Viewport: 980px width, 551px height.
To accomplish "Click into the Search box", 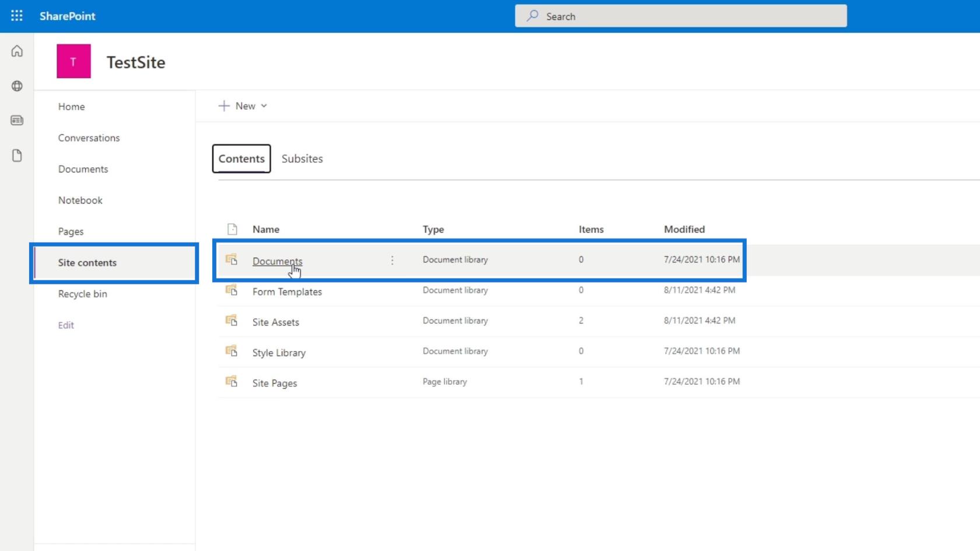I will (681, 16).
